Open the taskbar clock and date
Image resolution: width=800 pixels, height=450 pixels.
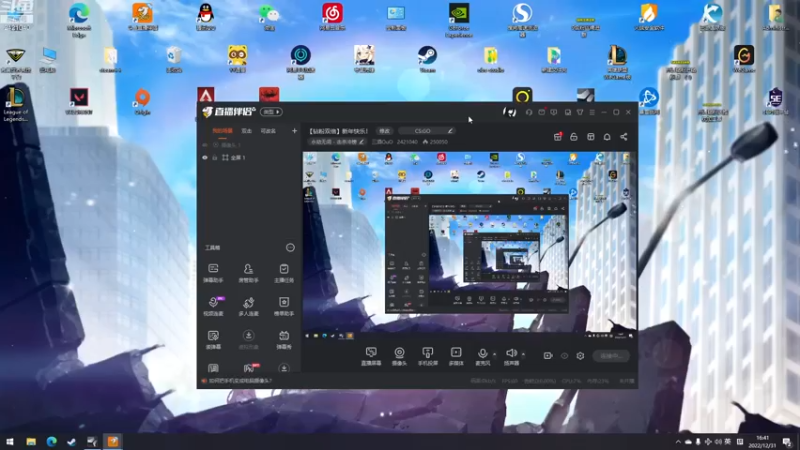coord(762,442)
